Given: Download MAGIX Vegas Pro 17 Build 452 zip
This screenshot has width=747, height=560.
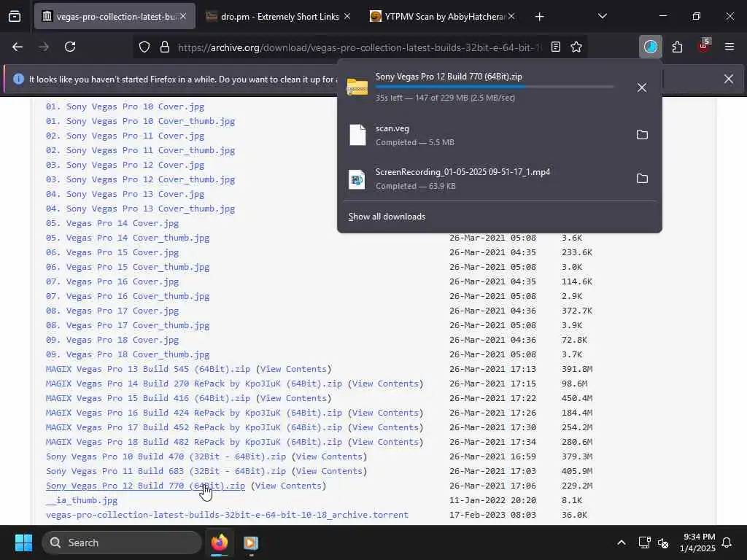Looking at the screenshot, I should click(194, 427).
